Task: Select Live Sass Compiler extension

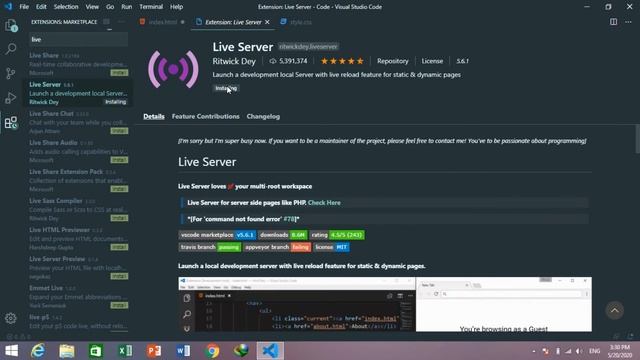Action: tap(78, 209)
